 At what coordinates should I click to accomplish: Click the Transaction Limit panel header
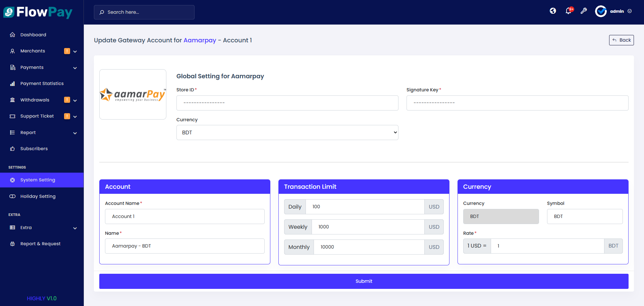[x=364, y=186]
